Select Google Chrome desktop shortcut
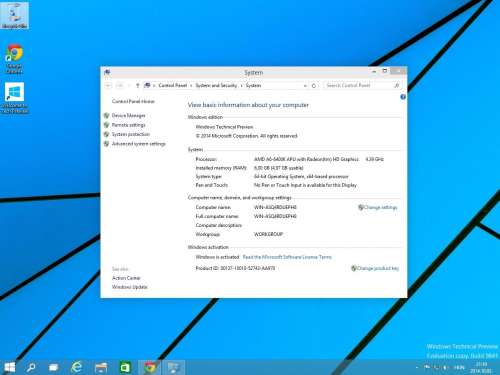This screenshot has height=375, width=500. tap(14, 58)
